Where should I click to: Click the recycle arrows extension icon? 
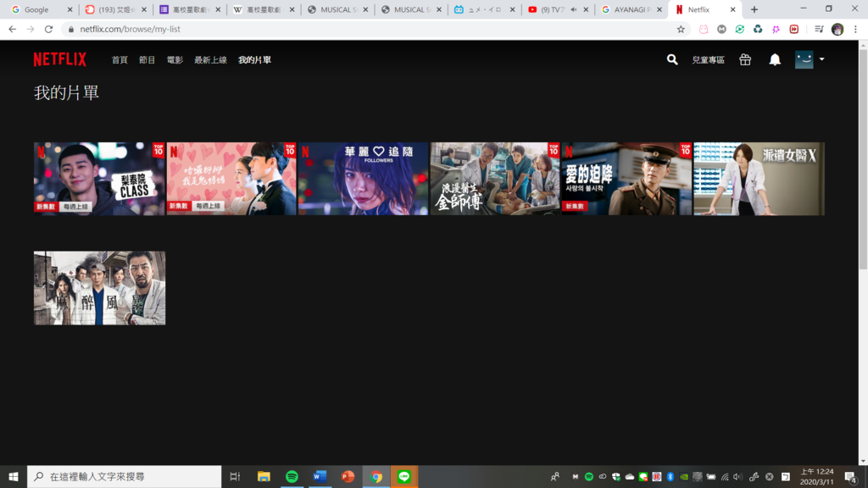758,30
